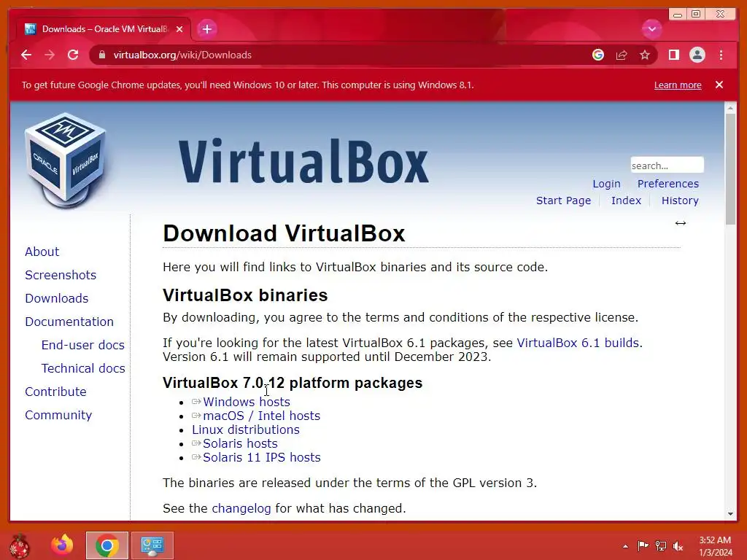Go to Start Page link

(x=563, y=201)
